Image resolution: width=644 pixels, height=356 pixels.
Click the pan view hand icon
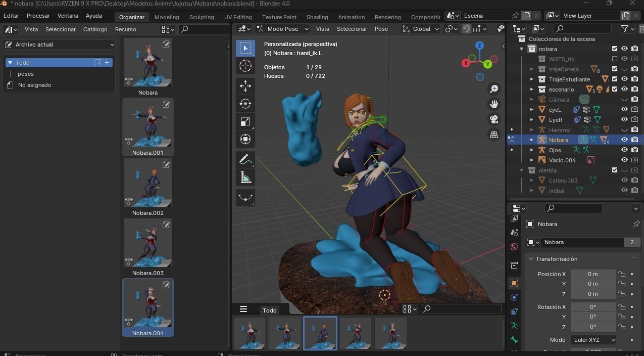(494, 104)
